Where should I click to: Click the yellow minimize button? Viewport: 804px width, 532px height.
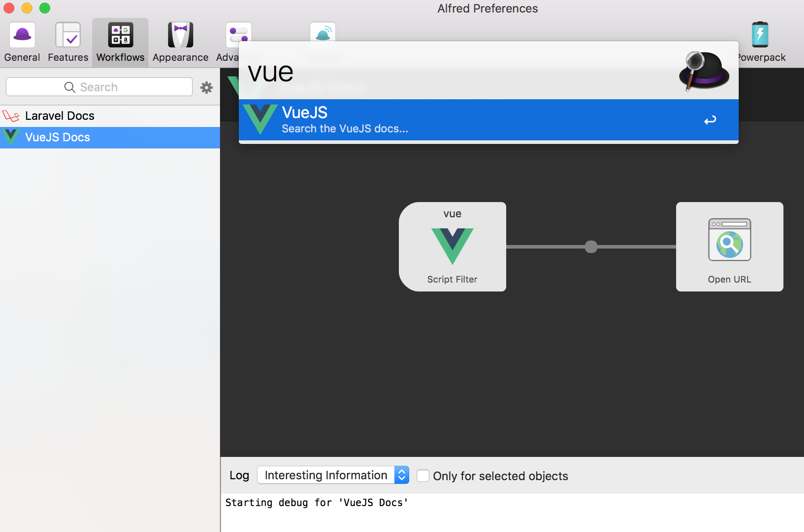tap(27, 8)
